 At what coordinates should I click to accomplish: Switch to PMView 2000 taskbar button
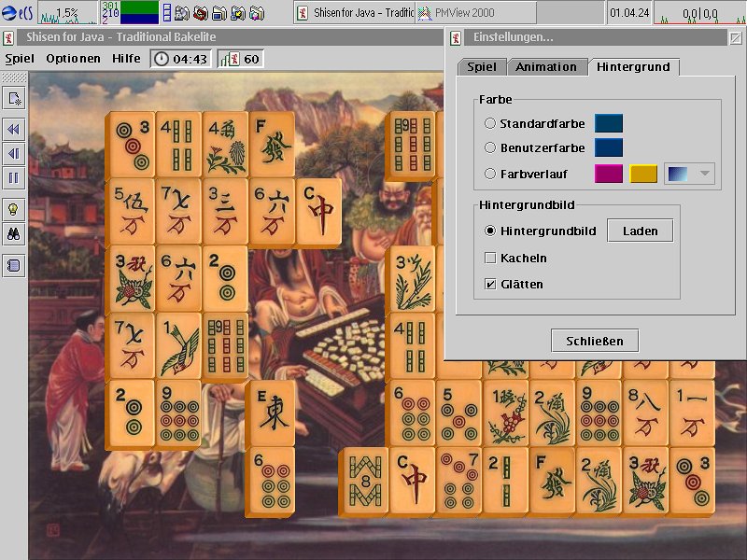click(x=476, y=13)
